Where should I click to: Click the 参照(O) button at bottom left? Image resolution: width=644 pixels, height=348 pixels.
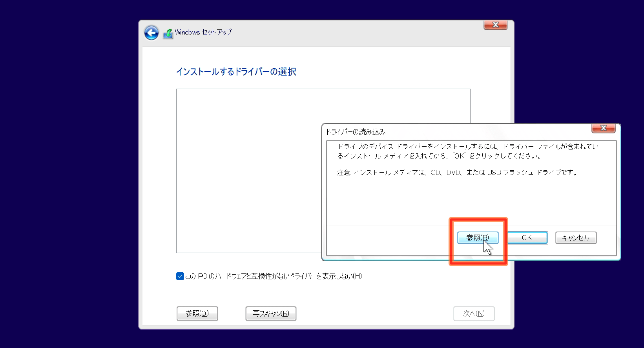pyautogui.click(x=197, y=313)
